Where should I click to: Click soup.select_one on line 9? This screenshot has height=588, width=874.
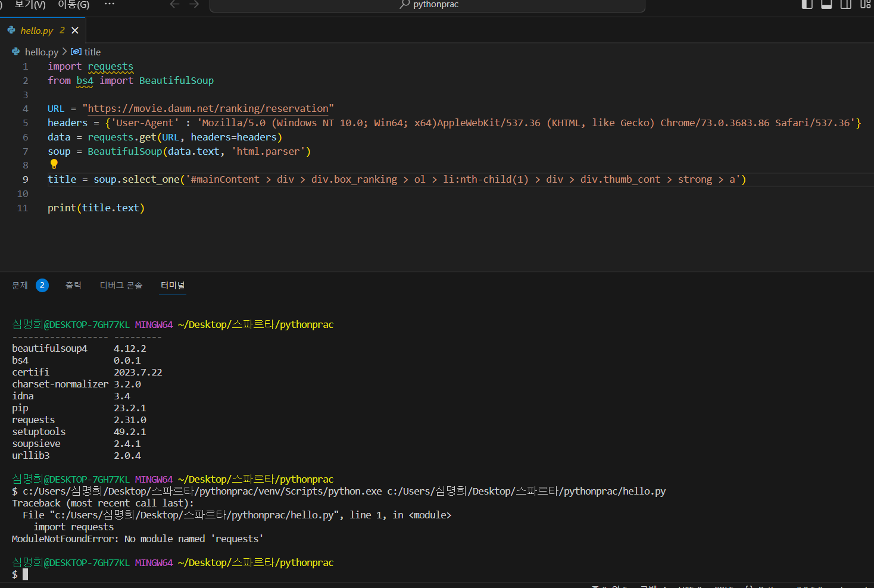(136, 180)
